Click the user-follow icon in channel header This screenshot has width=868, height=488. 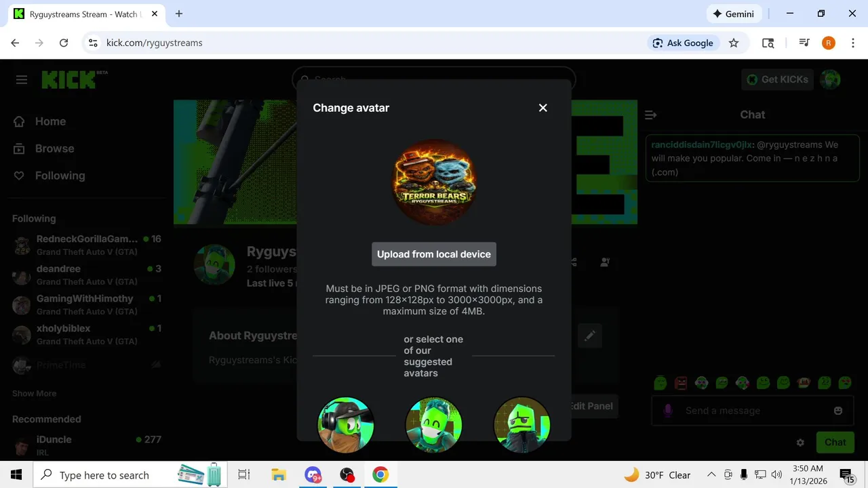point(605,262)
